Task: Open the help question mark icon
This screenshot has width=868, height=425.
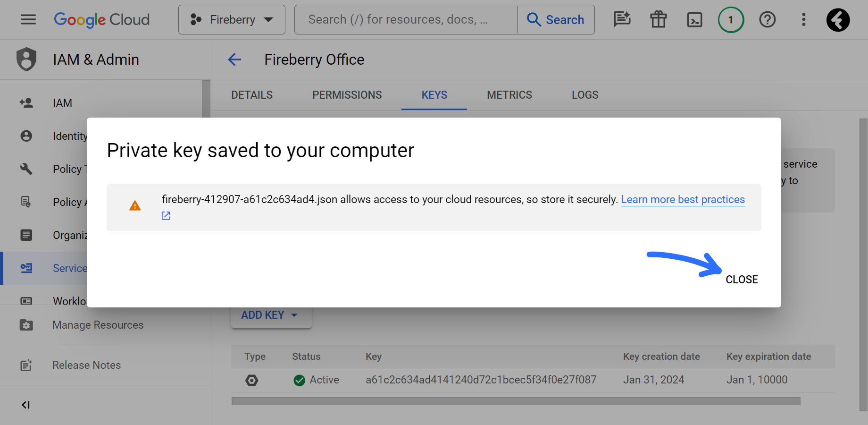Action: (x=767, y=19)
